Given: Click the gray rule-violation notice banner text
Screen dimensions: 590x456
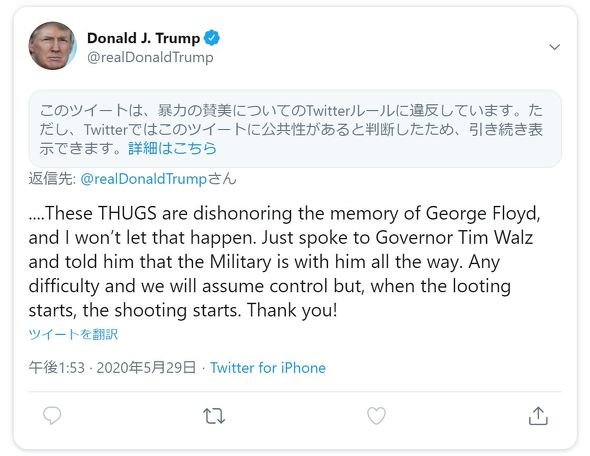Looking at the screenshot, I should (x=291, y=129).
